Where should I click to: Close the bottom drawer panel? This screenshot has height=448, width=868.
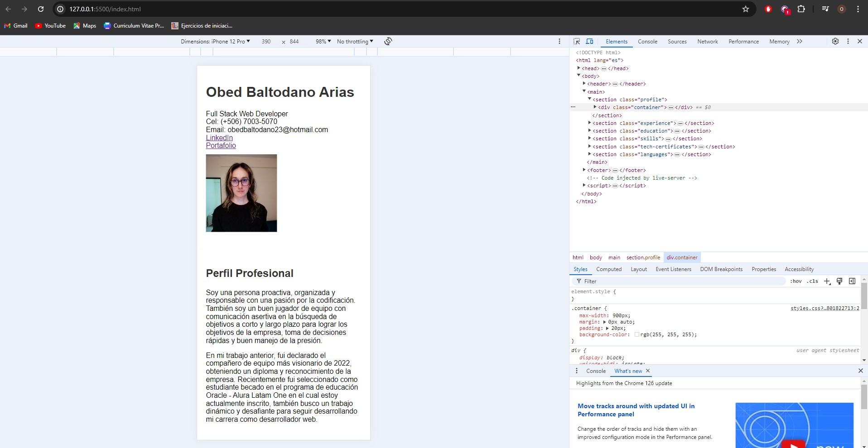coord(861,371)
